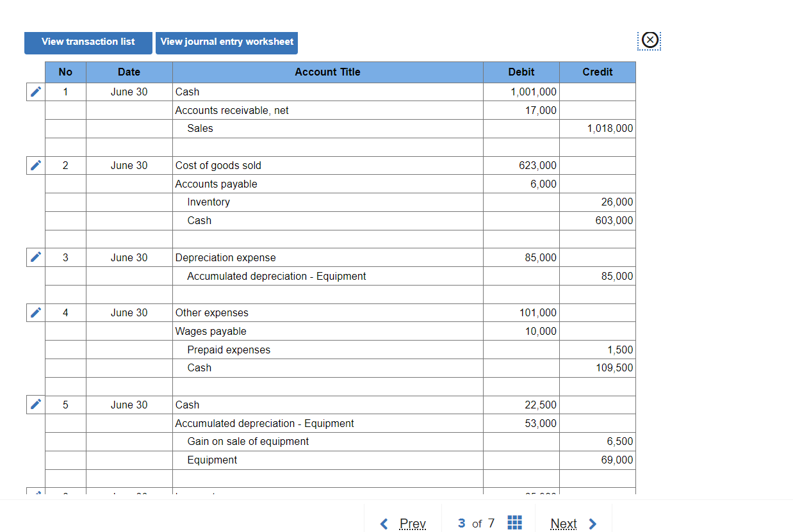Edit journal entry 1 with pencil icon
The image size is (793, 532).
[x=36, y=92]
